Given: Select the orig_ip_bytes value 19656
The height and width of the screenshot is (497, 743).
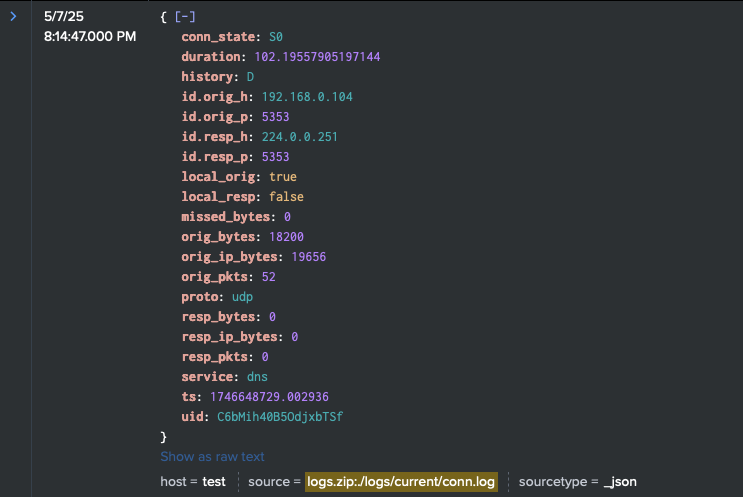Looking at the screenshot, I should 308,257.
